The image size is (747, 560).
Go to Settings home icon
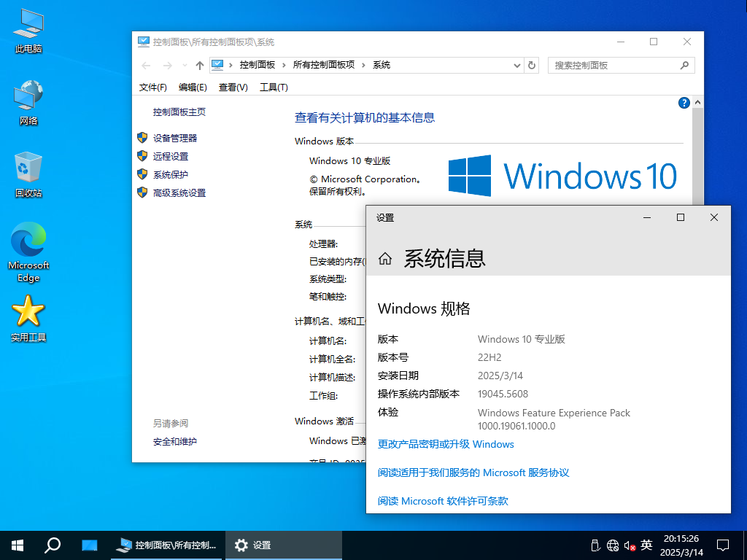coord(385,259)
